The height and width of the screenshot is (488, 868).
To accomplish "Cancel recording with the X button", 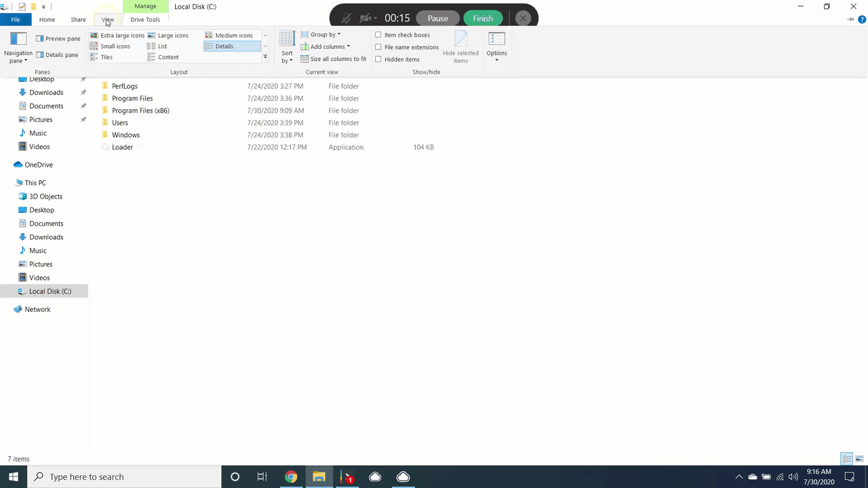I will click(x=523, y=18).
